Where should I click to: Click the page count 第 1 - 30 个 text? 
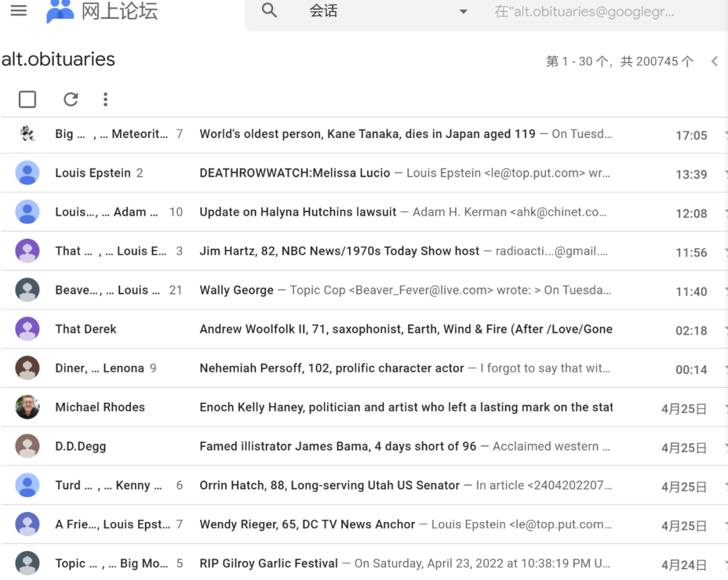577,61
